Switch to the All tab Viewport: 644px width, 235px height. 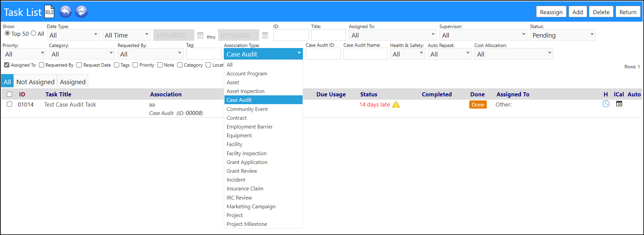[x=7, y=81]
